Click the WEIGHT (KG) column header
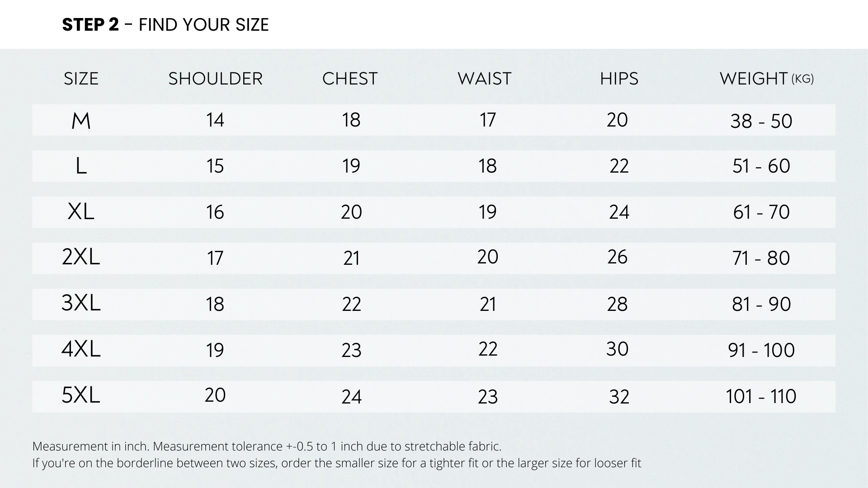Screen dimensions: 868x488 pos(766,79)
